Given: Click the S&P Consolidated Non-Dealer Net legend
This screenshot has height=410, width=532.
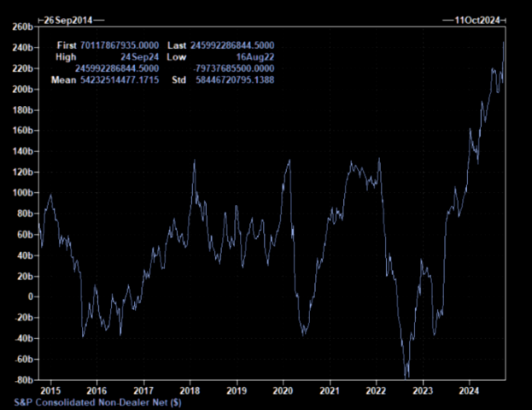Looking at the screenshot, I should click(x=97, y=401).
